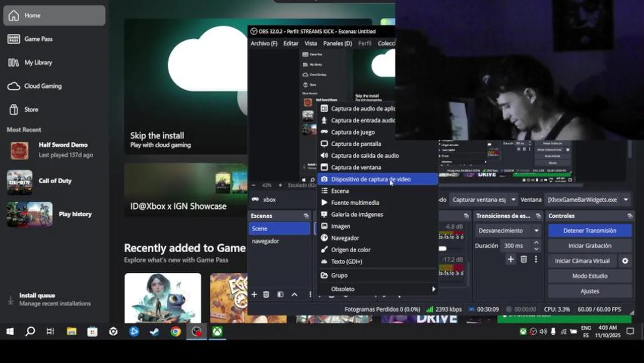This screenshot has height=363, width=644.
Task: Choose Dispositivo de captura de video
Action: click(x=377, y=179)
